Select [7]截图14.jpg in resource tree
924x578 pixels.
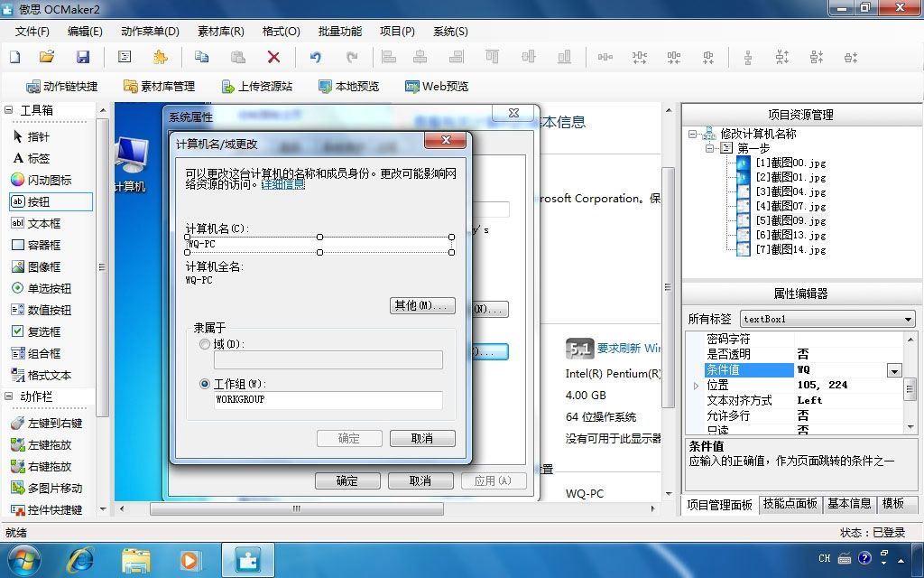click(x=790, y=249)
